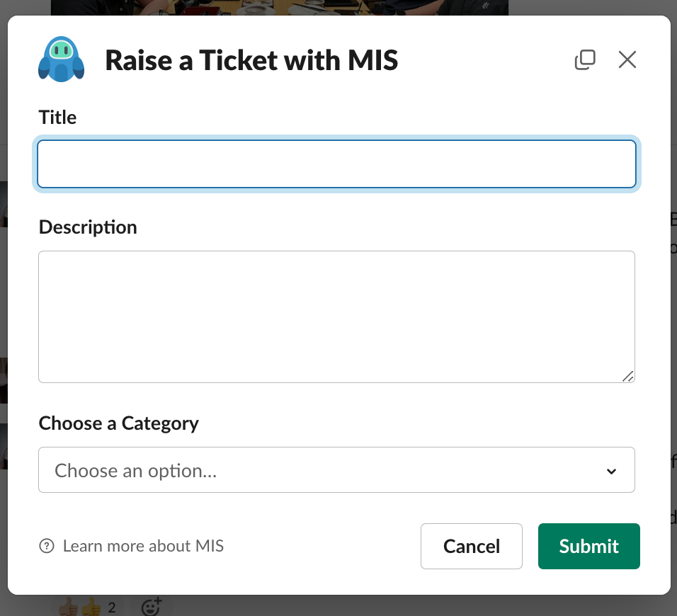
Task: Open the dialog in a new window
Action: coord(585,59)
